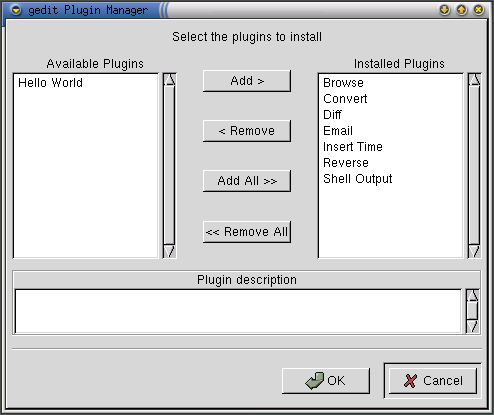Click inside the Plugin description text box

point(238,311)
